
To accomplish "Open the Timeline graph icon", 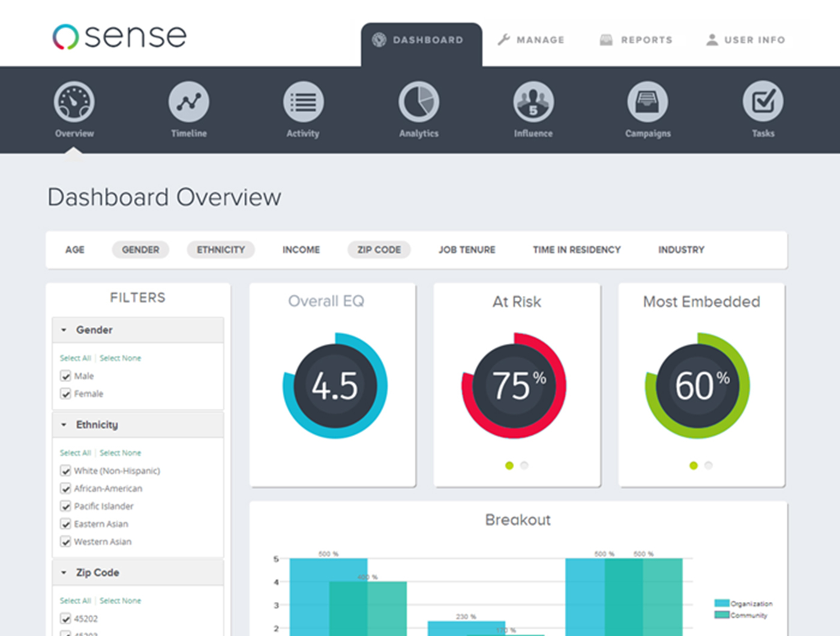I will click(x=189, y=101).
